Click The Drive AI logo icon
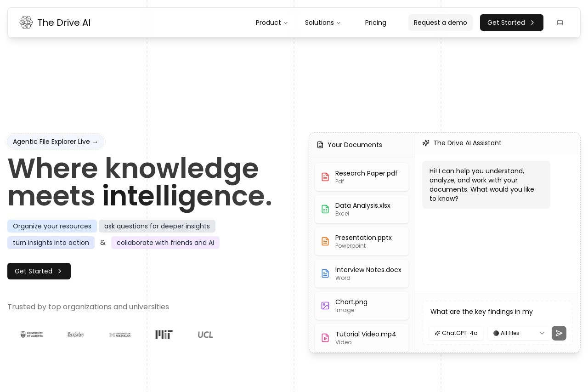This screenshot has width=588, height=392. [x=26, y=23]
